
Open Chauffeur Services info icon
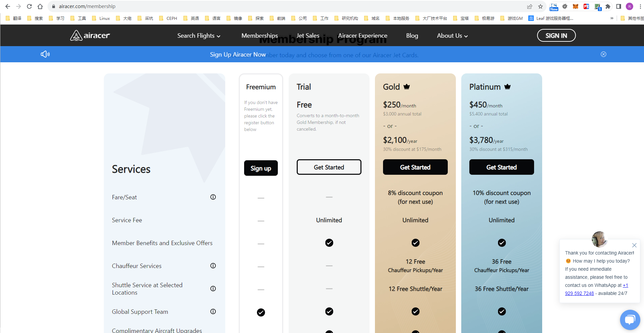pos(213,266)
